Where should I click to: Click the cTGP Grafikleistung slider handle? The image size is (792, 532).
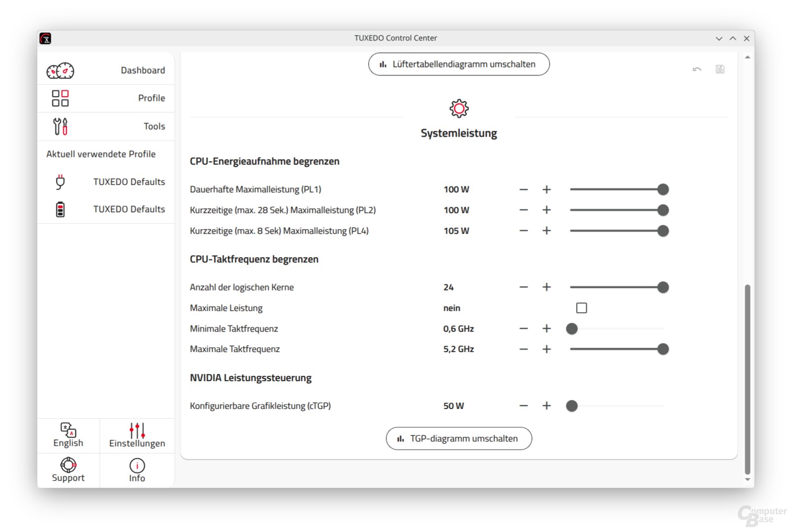[x=572, y=406]
